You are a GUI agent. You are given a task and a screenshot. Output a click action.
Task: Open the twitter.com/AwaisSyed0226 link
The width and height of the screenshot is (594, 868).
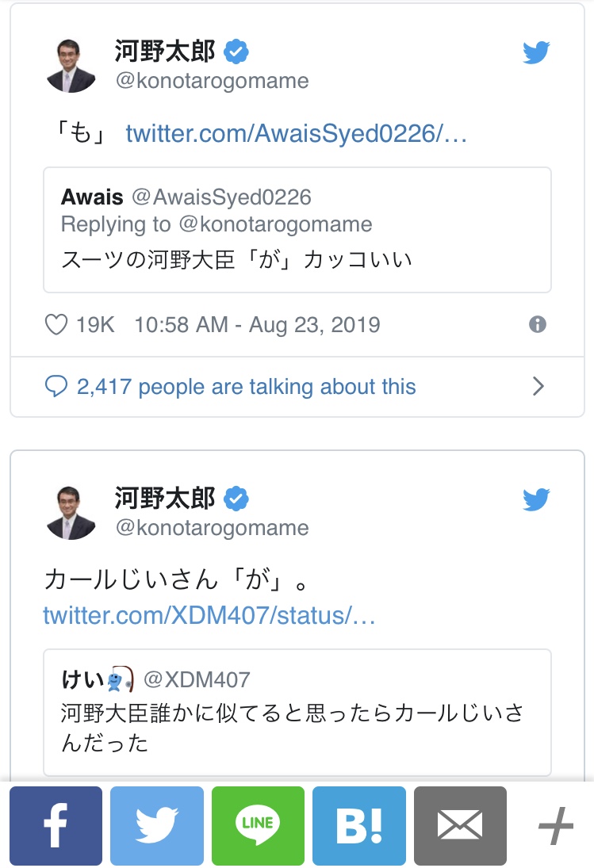pyautogui.click(x=296, y=133)
